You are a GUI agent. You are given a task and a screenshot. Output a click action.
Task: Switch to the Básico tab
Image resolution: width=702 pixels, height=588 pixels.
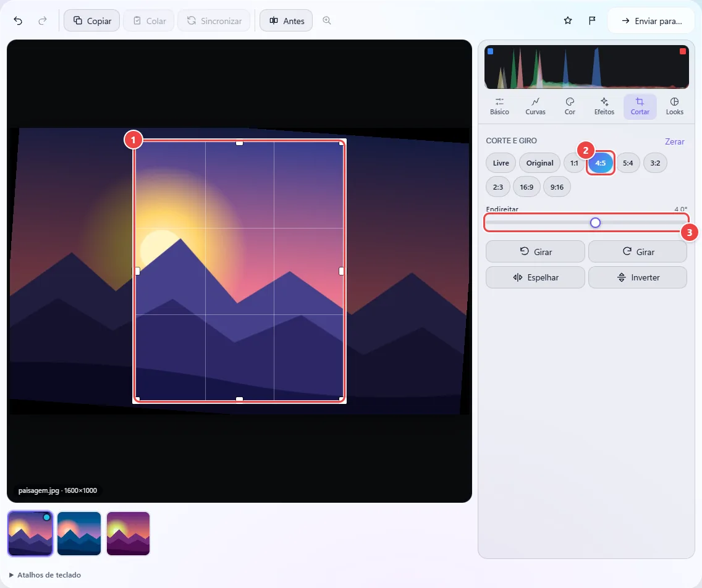tap(499, 106)
